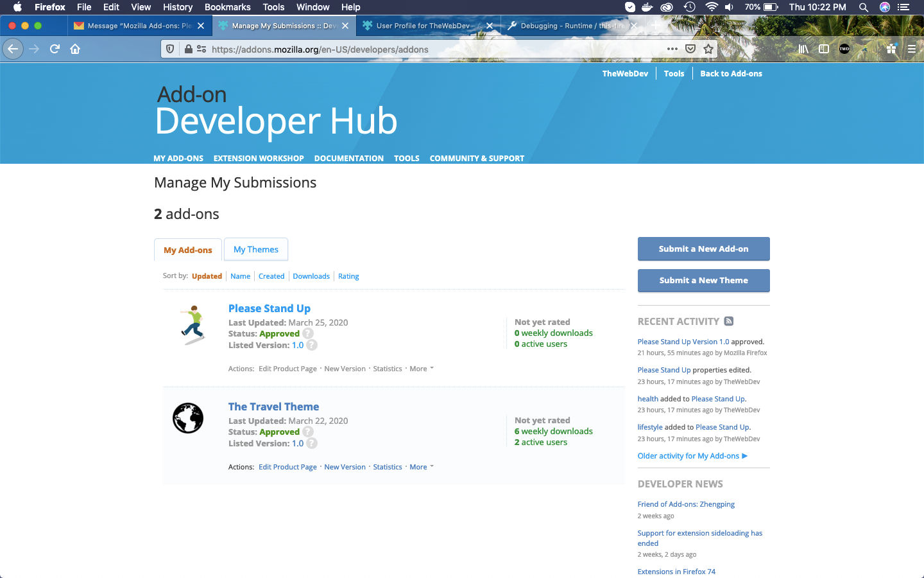The height and width of the screenshot is (578, 924).
Task: Open the Please Stand Up extension icon
Action: coord(866,49)
